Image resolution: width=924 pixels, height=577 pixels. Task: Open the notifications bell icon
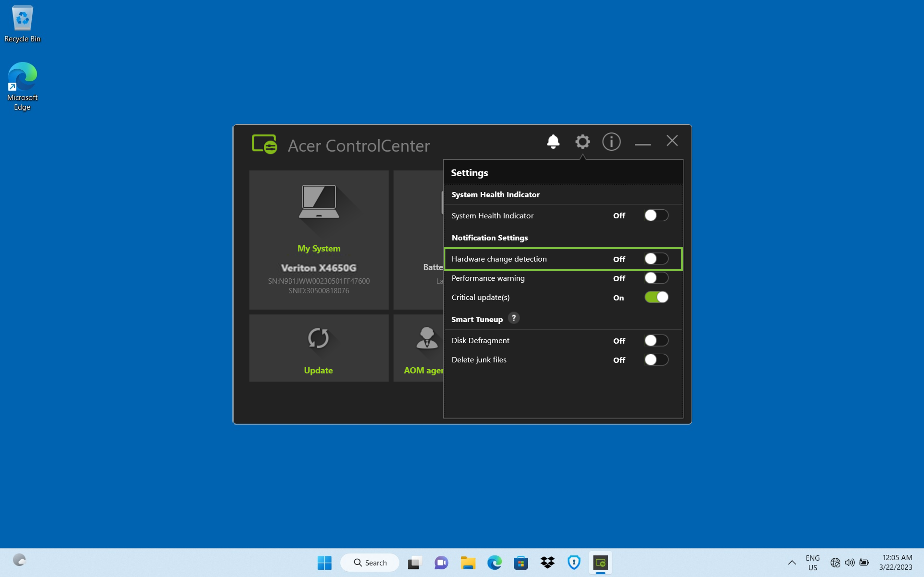pyautogui.click(x=553, y=142)
